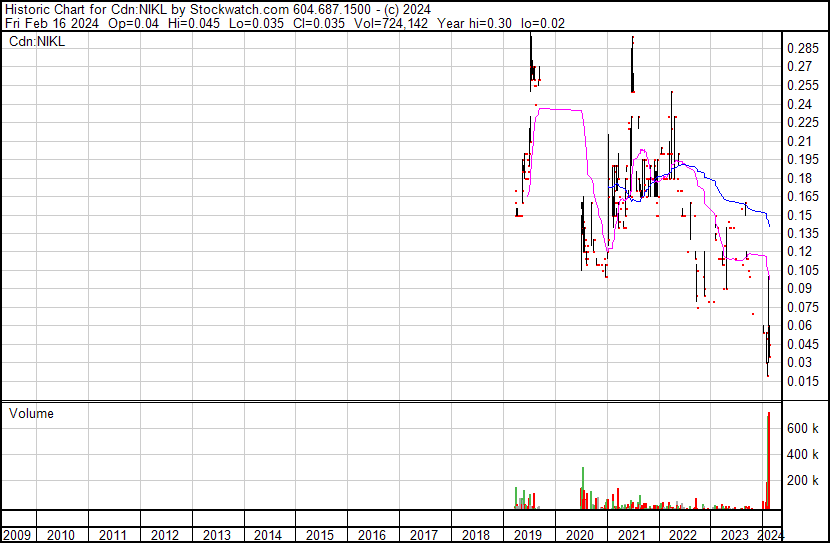Viewport: 830px width, 543px height.
Task: Click the 200 k volume axis label
Action: pos(802,481)
